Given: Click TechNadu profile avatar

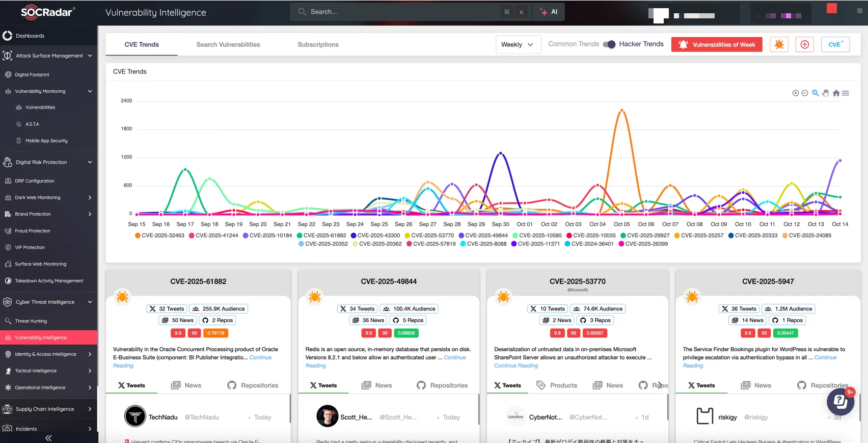Looking at the screenshot, I should (135, 416).
